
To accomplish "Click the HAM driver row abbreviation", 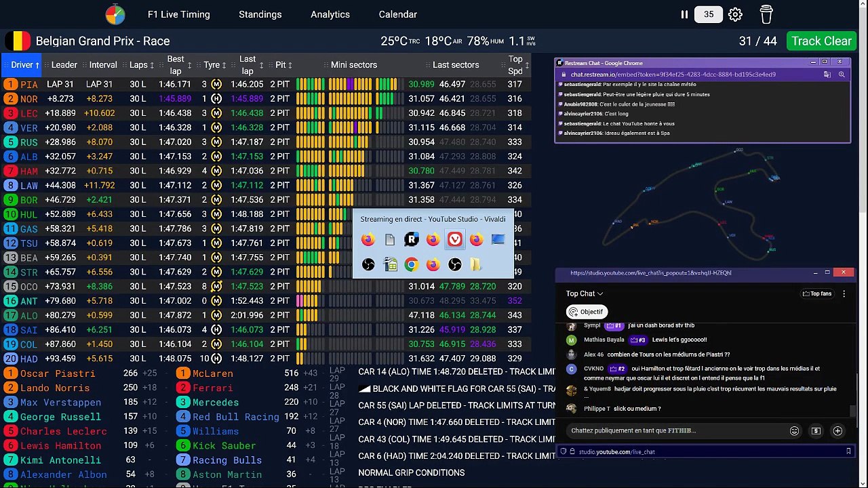I will 29,171.
